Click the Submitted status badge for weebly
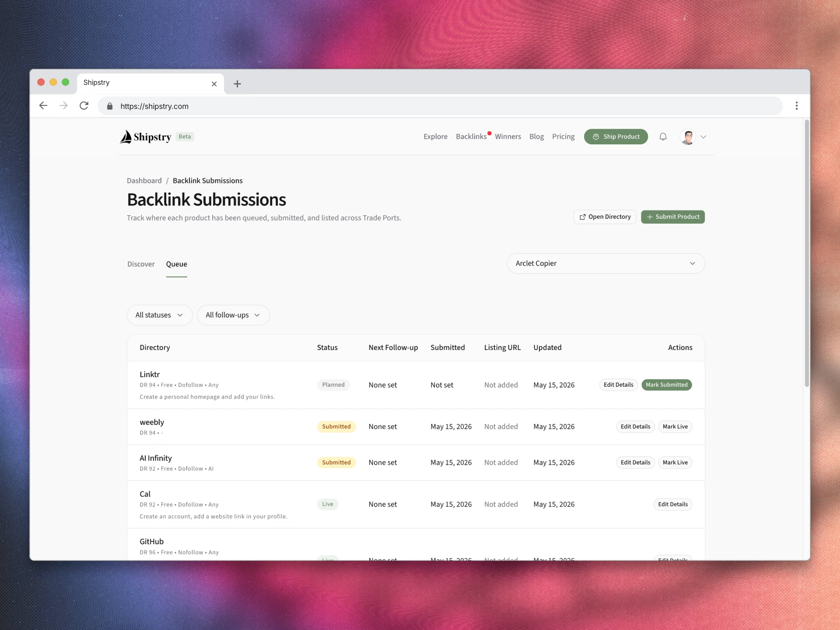 (x=336, y=427)
